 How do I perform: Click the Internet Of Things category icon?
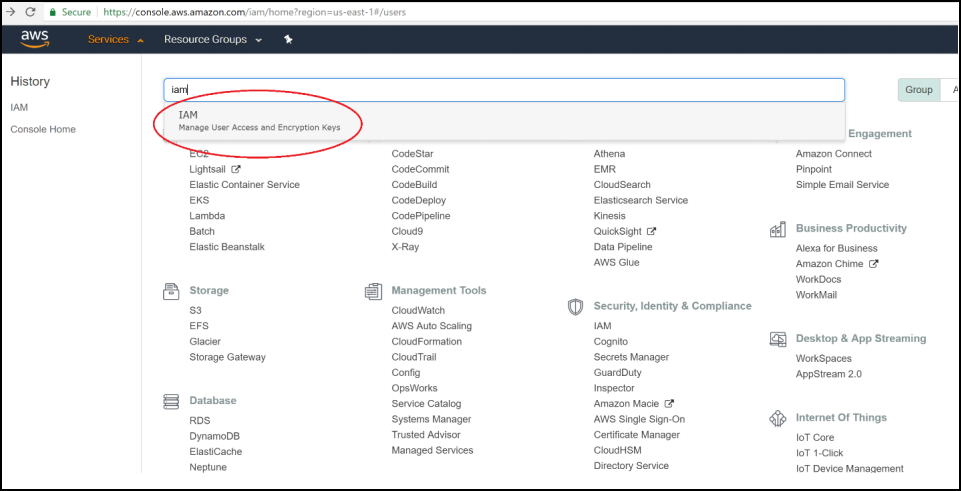click(777, 418)
